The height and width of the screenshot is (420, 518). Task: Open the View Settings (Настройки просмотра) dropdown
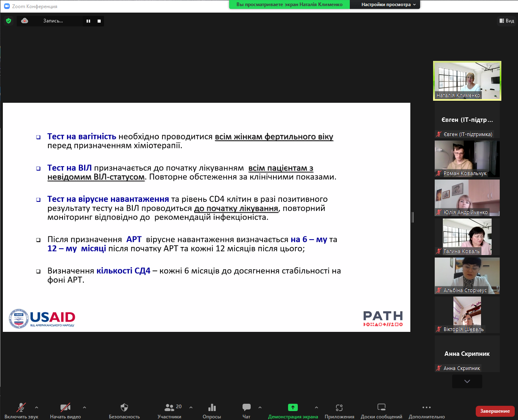388,4
